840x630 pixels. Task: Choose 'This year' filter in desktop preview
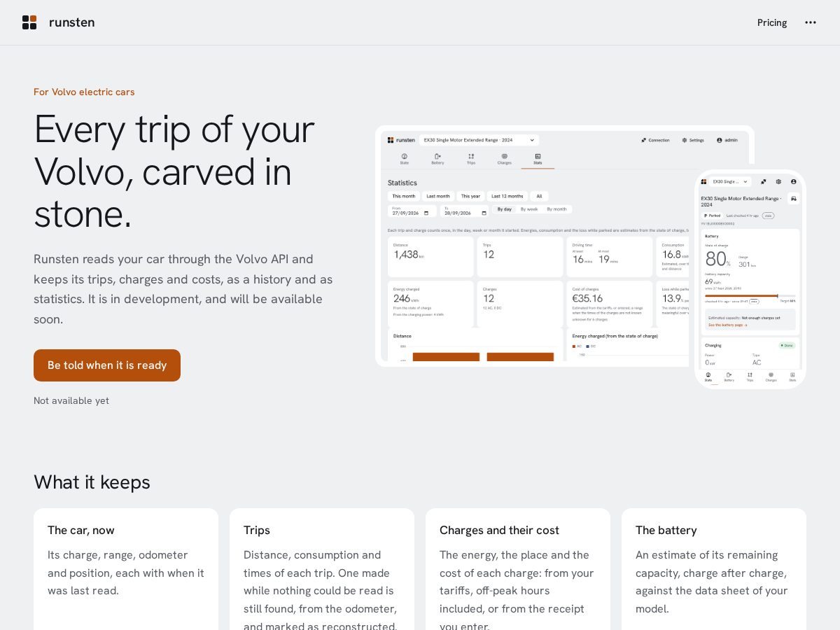(x=470, y=196)
